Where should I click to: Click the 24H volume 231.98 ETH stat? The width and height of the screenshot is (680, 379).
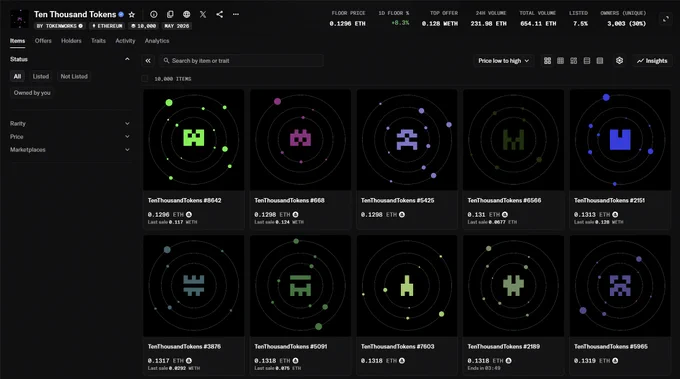[x=489, y=19]
